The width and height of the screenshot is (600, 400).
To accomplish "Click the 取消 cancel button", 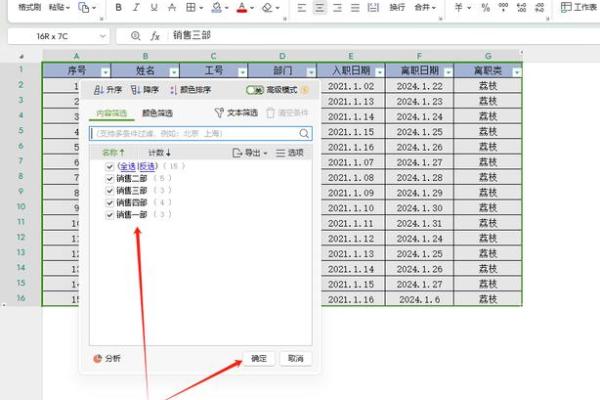I will tap(295, 358).
